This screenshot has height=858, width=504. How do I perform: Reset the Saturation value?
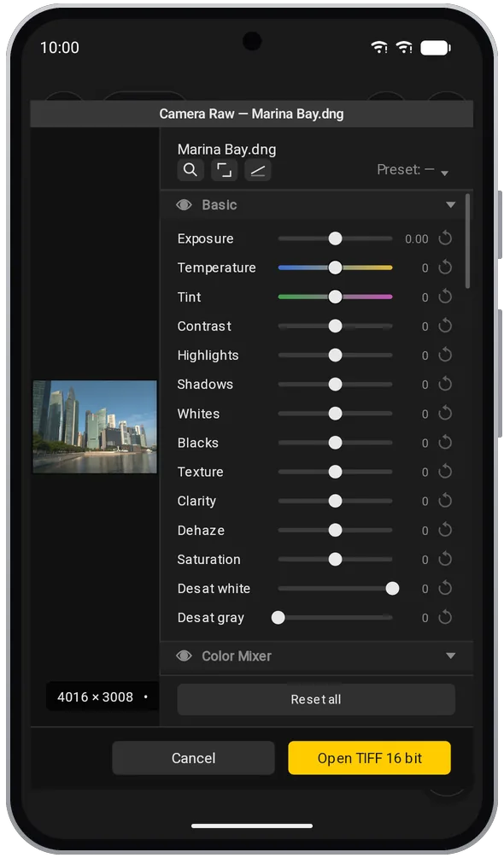(445, 559)
